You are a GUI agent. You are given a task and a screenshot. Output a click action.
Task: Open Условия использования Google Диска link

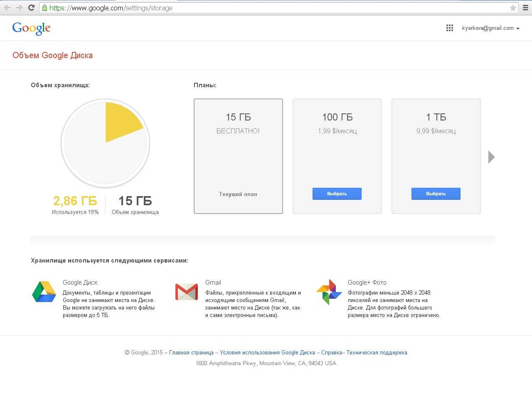(x=267, y=353)
